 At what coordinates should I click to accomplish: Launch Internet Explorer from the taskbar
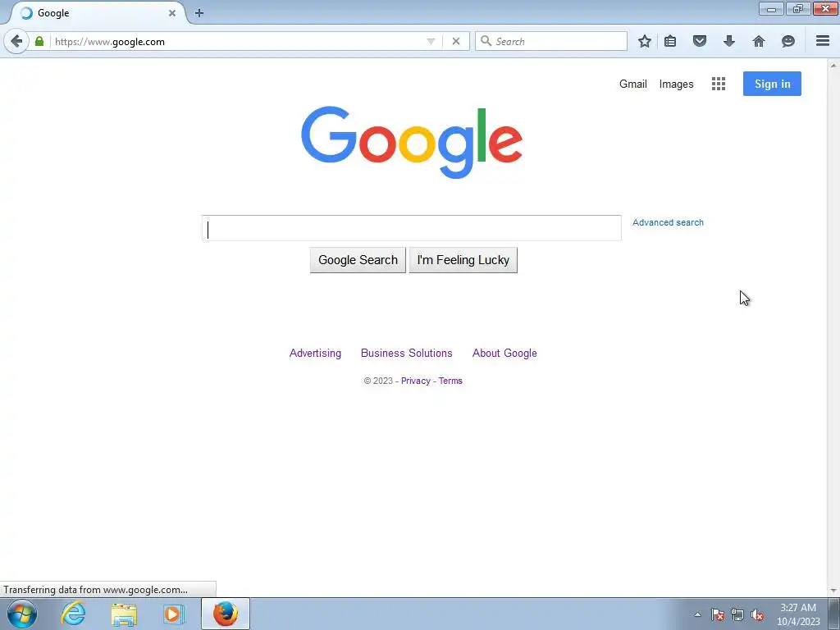pyautogui.click(x=73, y=614)
